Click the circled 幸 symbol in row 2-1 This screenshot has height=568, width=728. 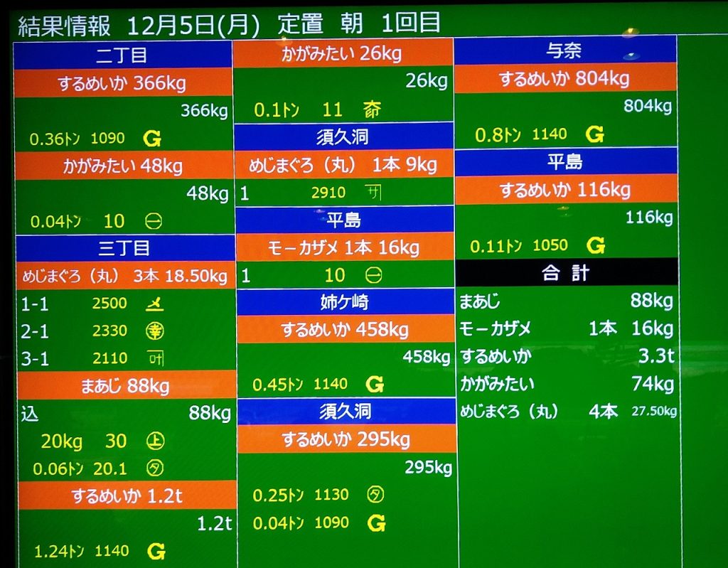click(155, 331)
